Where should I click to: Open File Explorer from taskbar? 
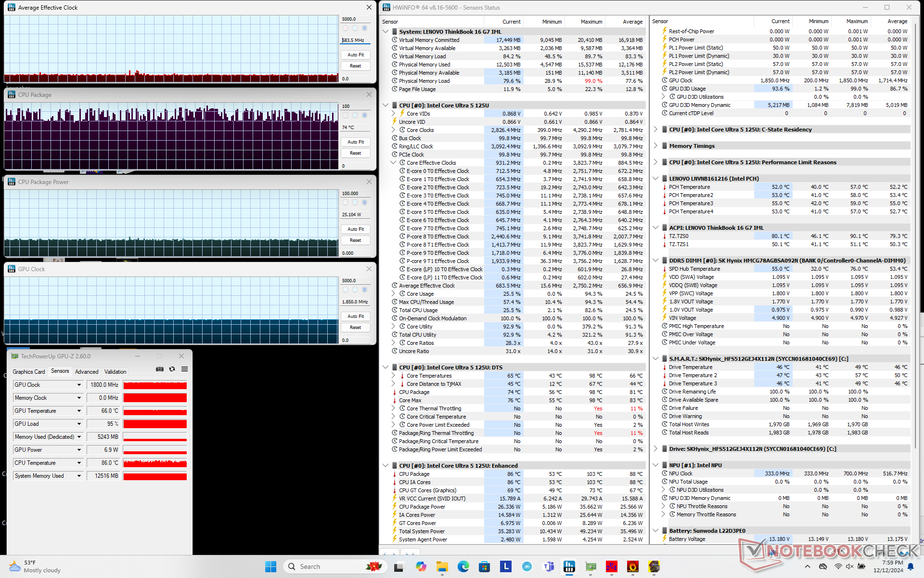click(442, 567)
